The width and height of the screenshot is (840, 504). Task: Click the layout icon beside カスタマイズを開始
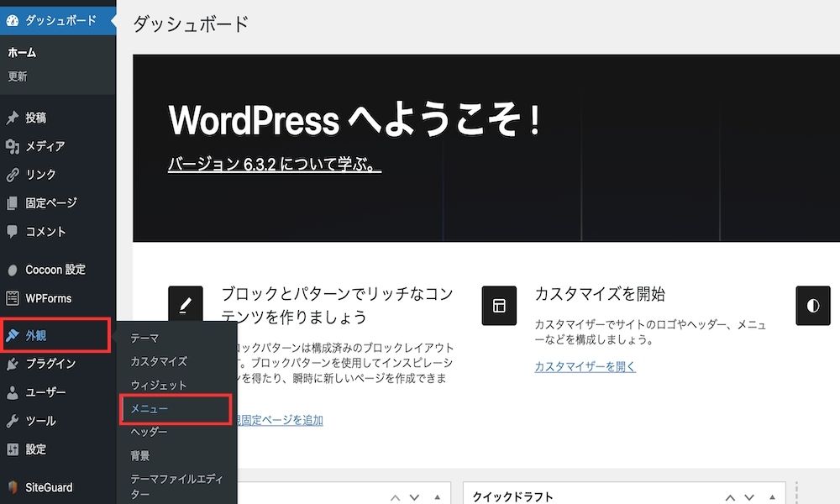[499, 305]
